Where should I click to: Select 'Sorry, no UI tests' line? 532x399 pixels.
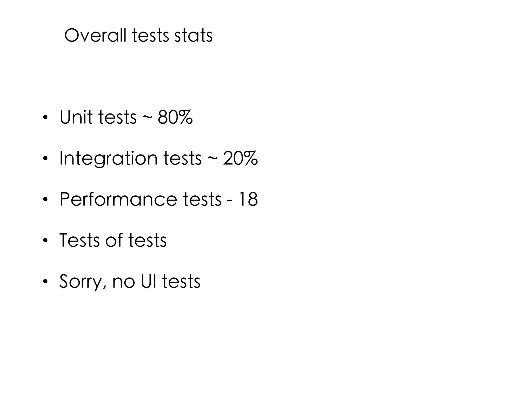click(130, 282)
